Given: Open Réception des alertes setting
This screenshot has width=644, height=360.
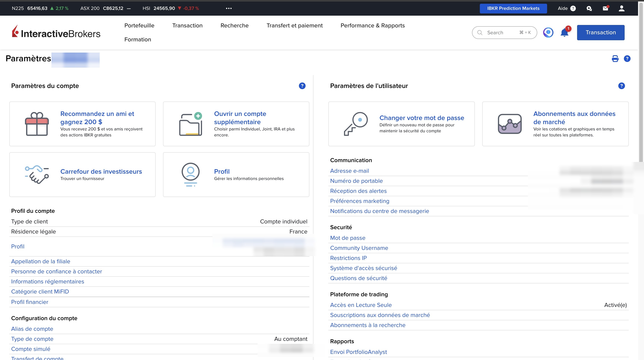Looking at the screenshot, I should 358,191.
